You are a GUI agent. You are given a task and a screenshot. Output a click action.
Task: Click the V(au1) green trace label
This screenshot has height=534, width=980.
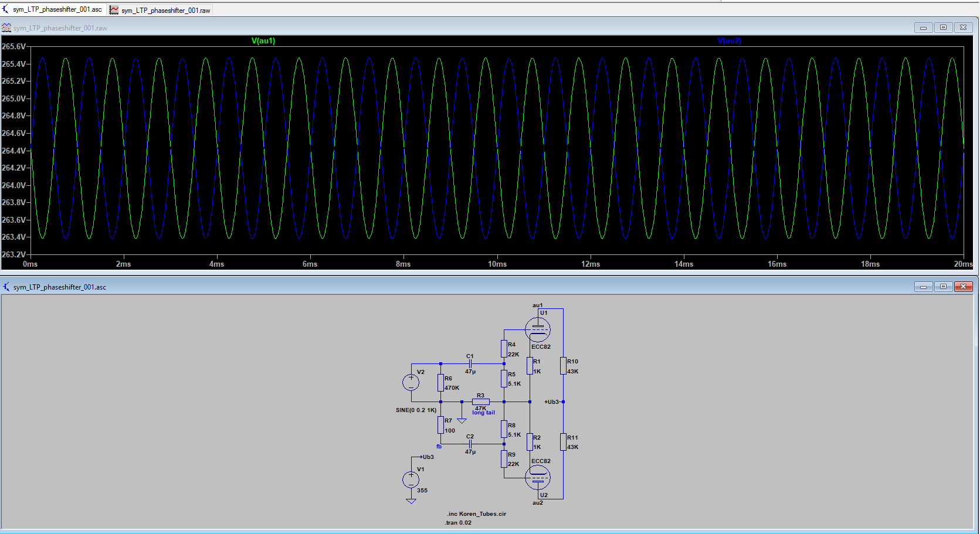(263, 41)
